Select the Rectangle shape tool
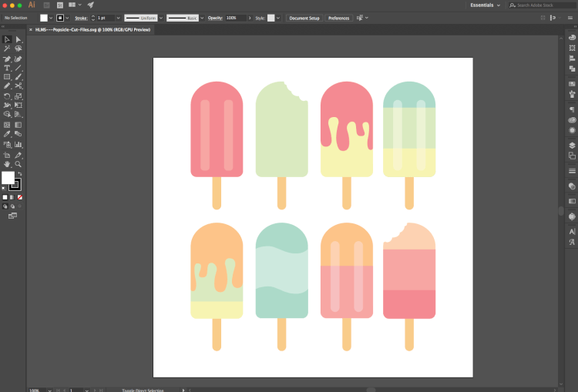 (x=7, y=77)
